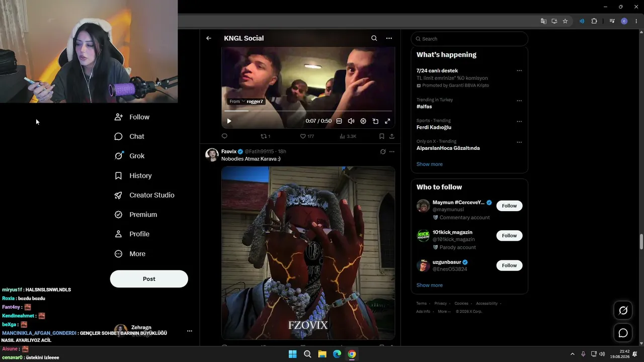
Task: Seek along the video progress bar
Action: [x=308, y=111]
